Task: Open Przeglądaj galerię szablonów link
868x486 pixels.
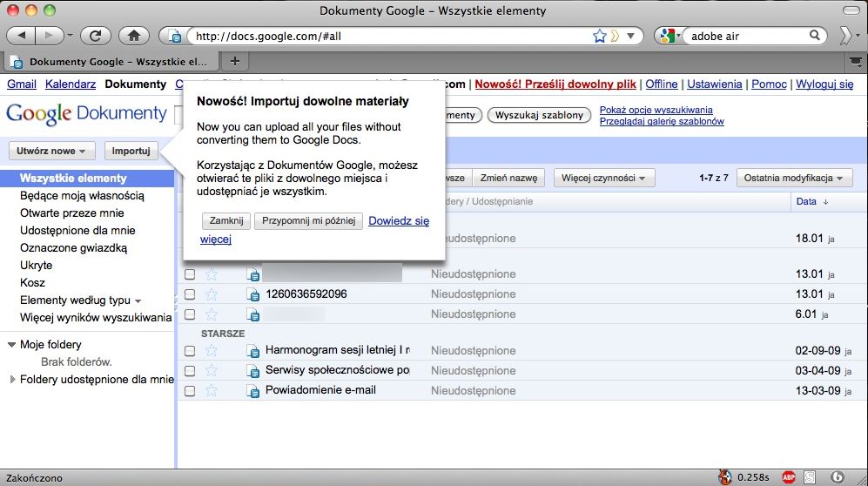Action: coord(662,121)
